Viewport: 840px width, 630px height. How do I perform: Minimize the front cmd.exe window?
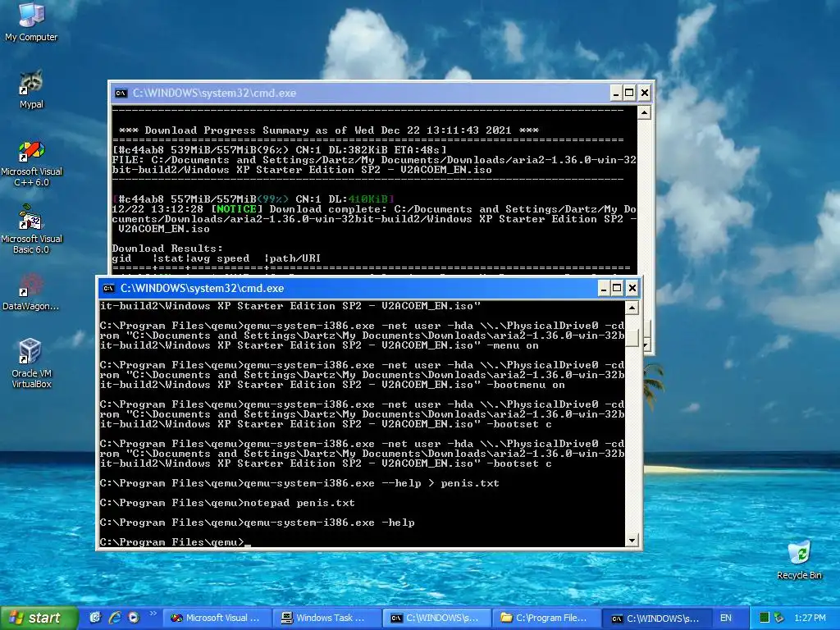click(604, 288)
